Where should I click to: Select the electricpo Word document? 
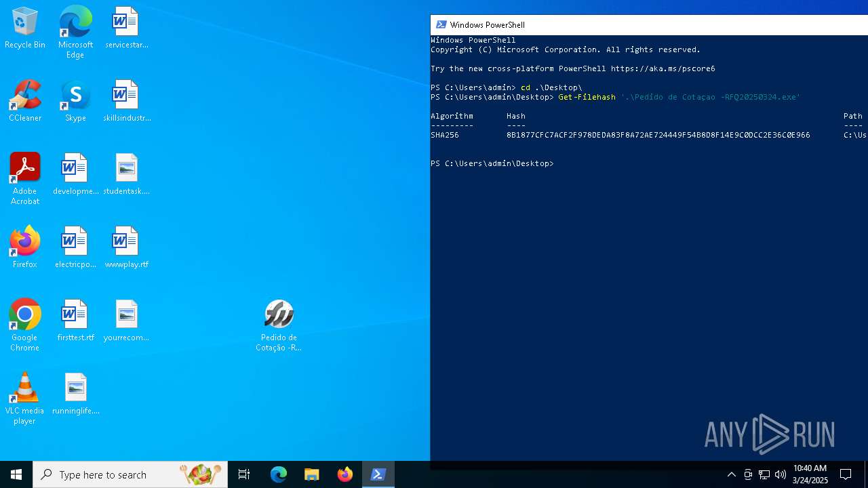click(x=75, y=248)
